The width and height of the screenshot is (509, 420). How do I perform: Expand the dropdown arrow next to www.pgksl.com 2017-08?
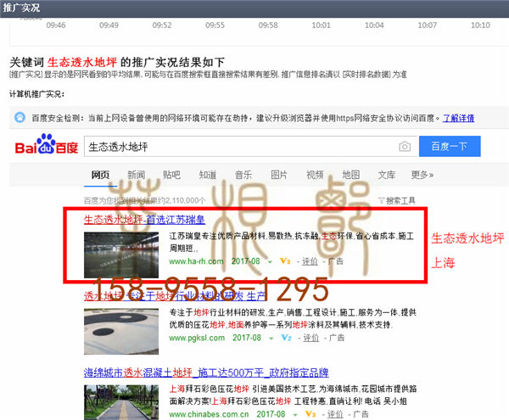click(x=271, y=339)
